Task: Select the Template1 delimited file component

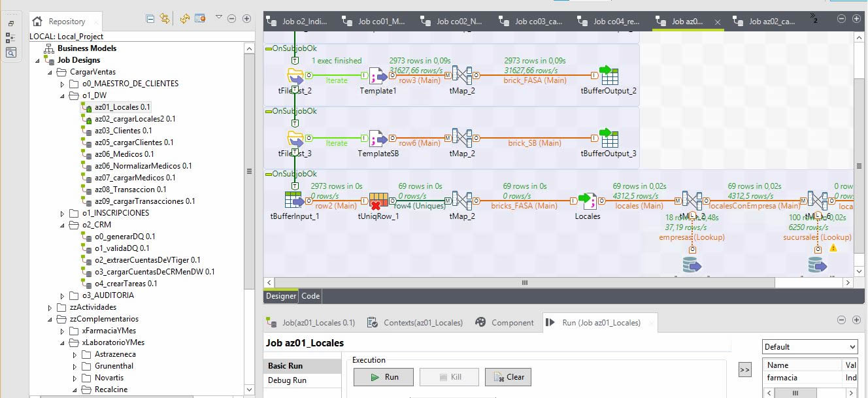Action: coord(378,76)
